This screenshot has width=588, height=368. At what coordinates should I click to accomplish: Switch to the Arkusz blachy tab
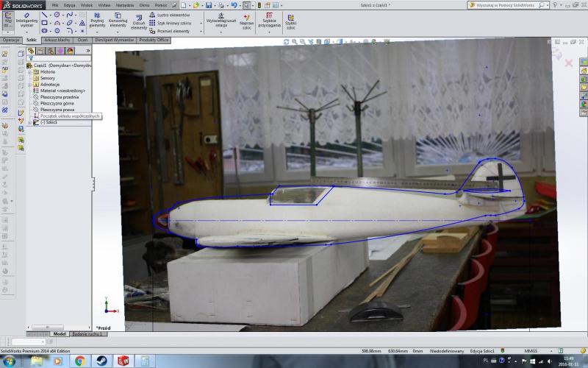[57, 40]
